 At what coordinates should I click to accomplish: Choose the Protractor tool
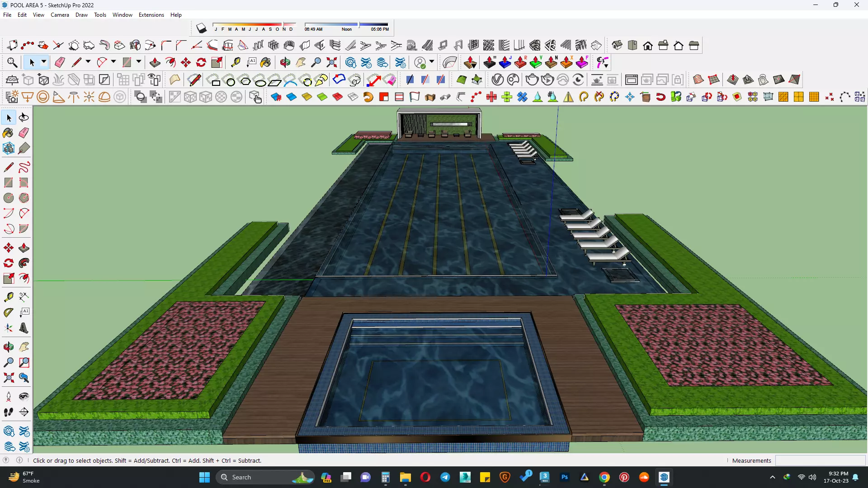click(x=8, y=312)
